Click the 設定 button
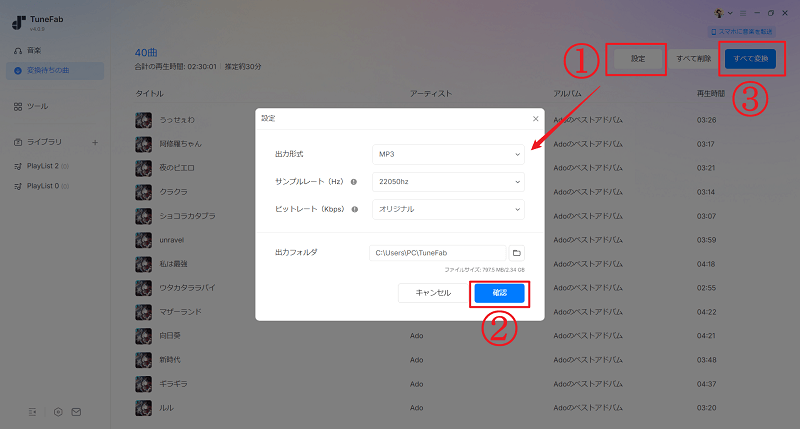800x429 pixels. click(x=638, y=59)
